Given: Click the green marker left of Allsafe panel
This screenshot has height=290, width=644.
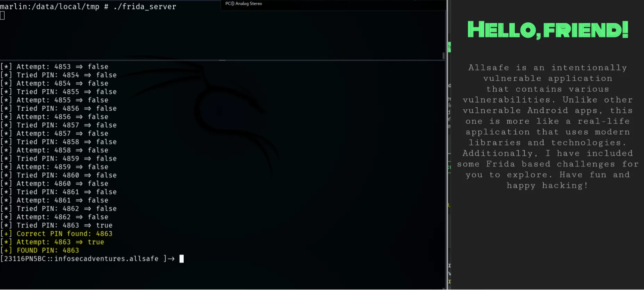Looking at the screenshot, I should 449,47.
